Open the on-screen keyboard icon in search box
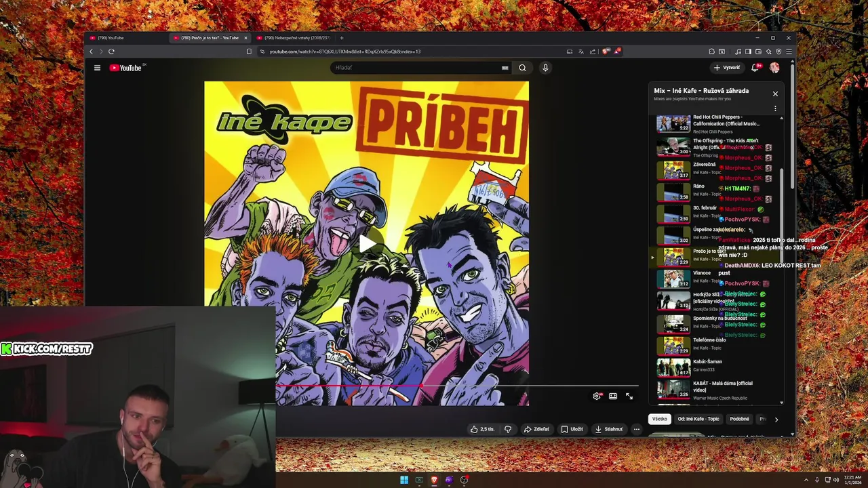This screenshot has width=868, height=488. tap(505, 68)
